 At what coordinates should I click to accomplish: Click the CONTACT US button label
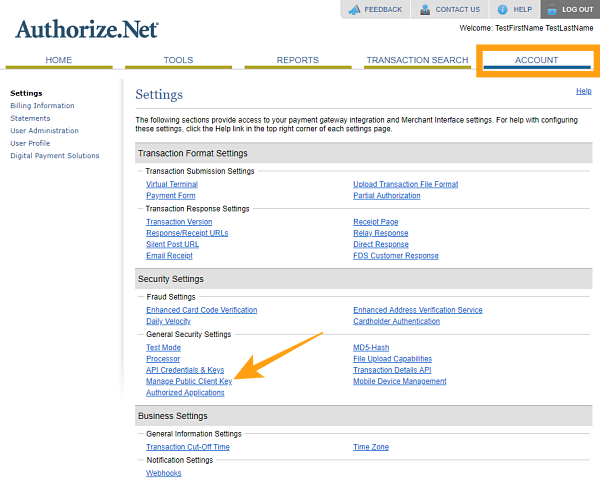pyautogui.click(x=458, y=10)
